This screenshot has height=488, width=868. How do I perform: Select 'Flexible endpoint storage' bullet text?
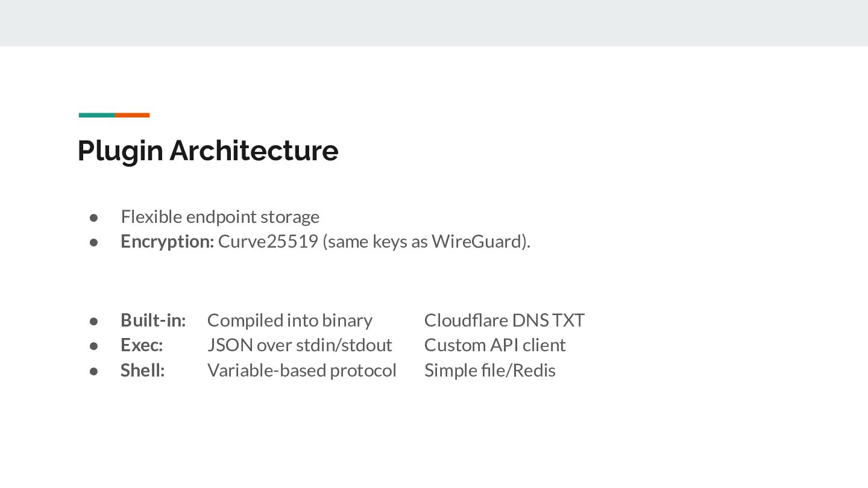click(220, 216)
